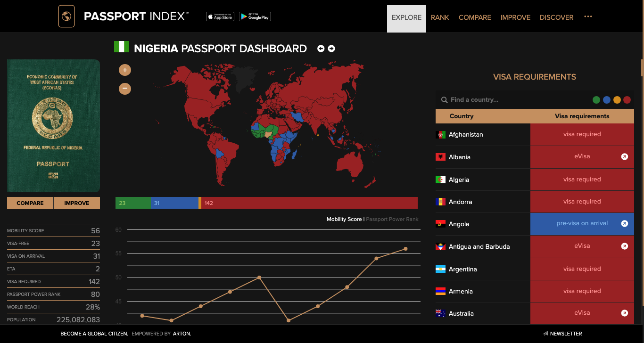
Task: Open the Google Play download badge
Action: 255,16
